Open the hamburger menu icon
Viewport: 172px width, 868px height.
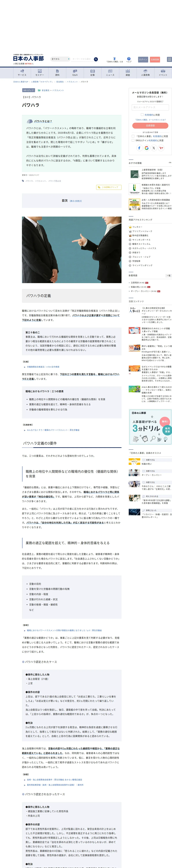pos(169,59)
